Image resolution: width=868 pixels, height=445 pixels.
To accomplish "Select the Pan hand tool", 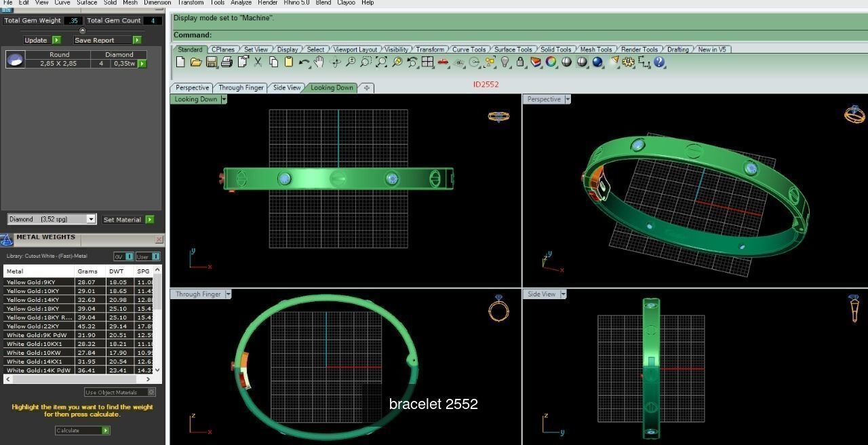I will (319, 62).
